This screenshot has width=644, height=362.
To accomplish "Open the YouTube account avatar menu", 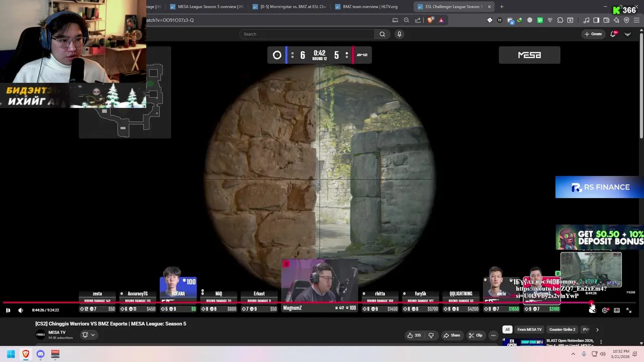I will pos(628,34).
